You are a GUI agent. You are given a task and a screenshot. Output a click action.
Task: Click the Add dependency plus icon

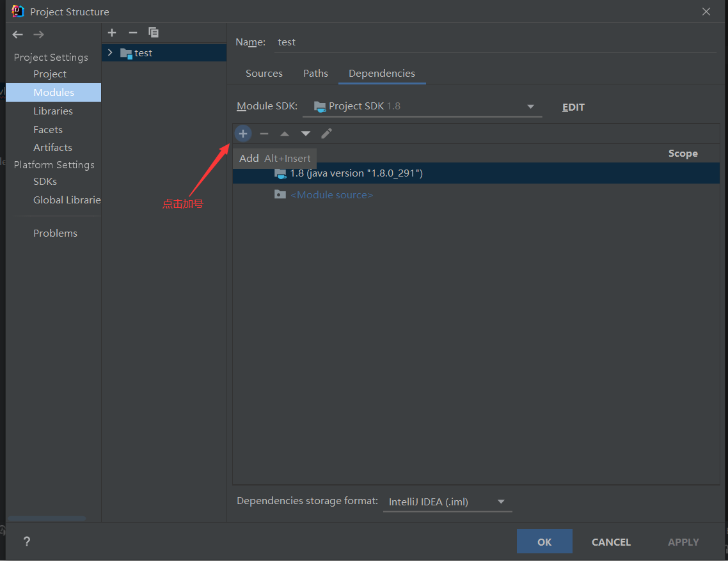coord(243,134)
